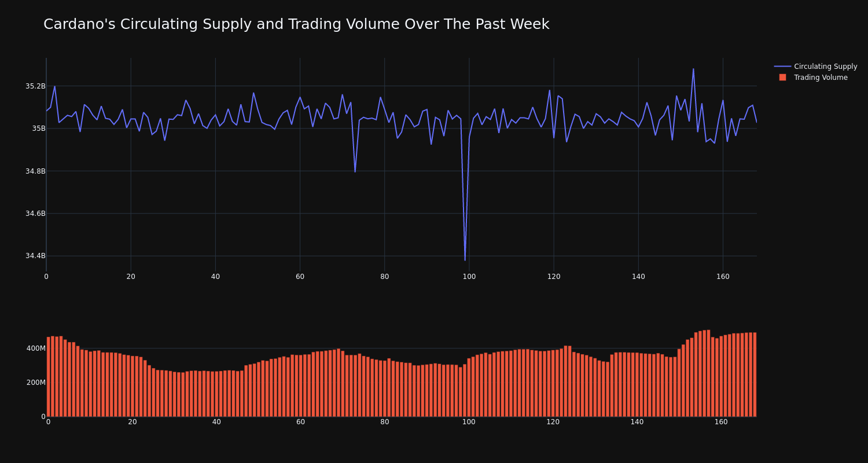This screenshot has height=463, width=868.
Task: Click the x-axis label 20 on volume chart
Action: tap(133, 422)
